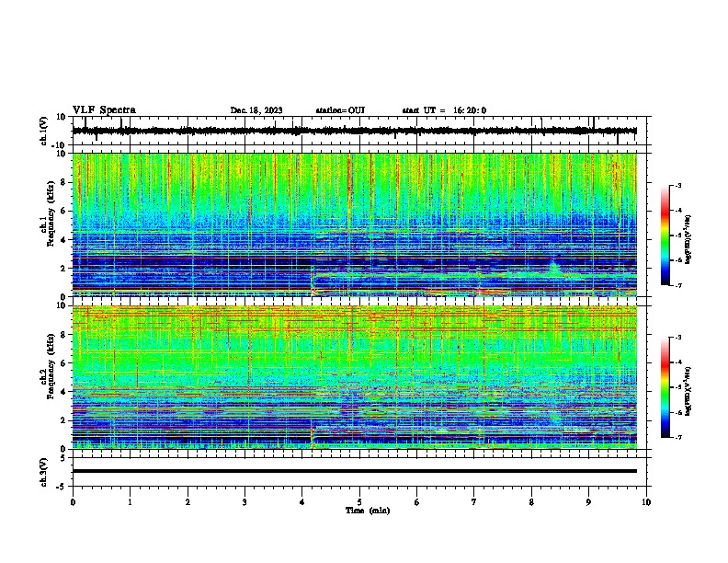Click the ch.1 voltage waveform trace

(354, 131)
